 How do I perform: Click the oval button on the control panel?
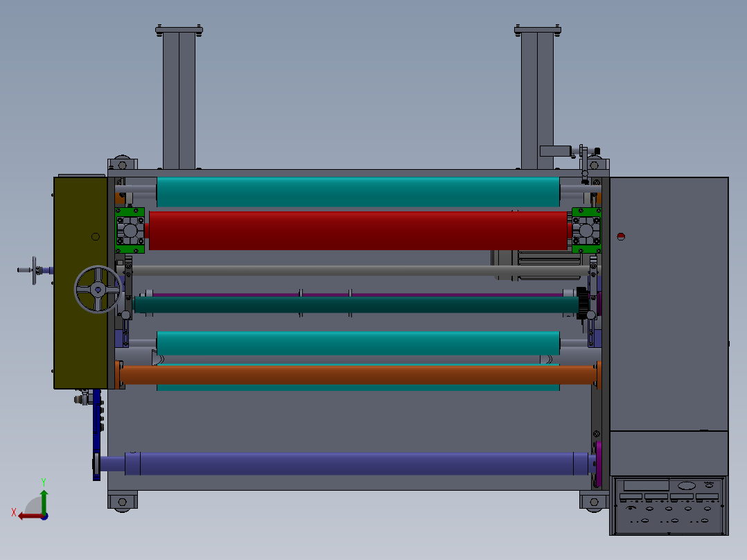point(687,486)
